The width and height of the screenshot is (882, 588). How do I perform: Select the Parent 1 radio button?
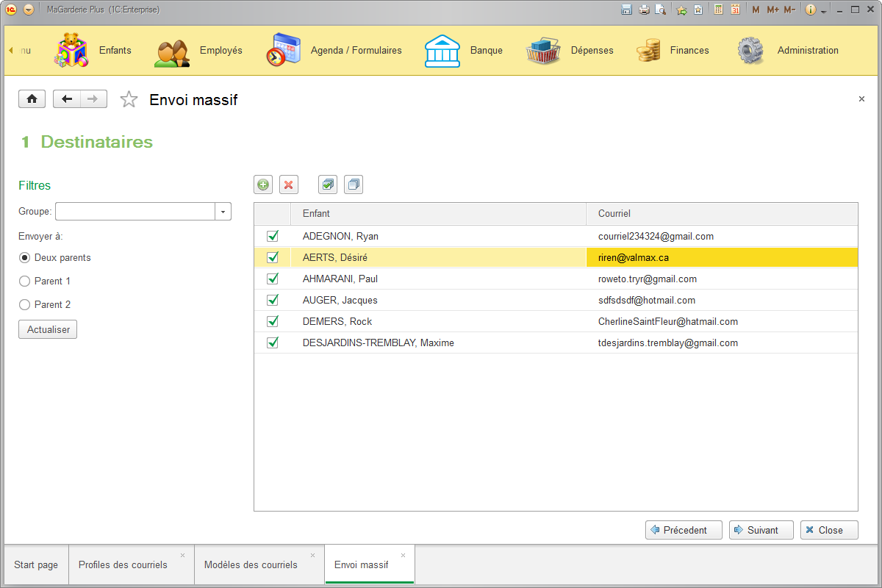25,282
